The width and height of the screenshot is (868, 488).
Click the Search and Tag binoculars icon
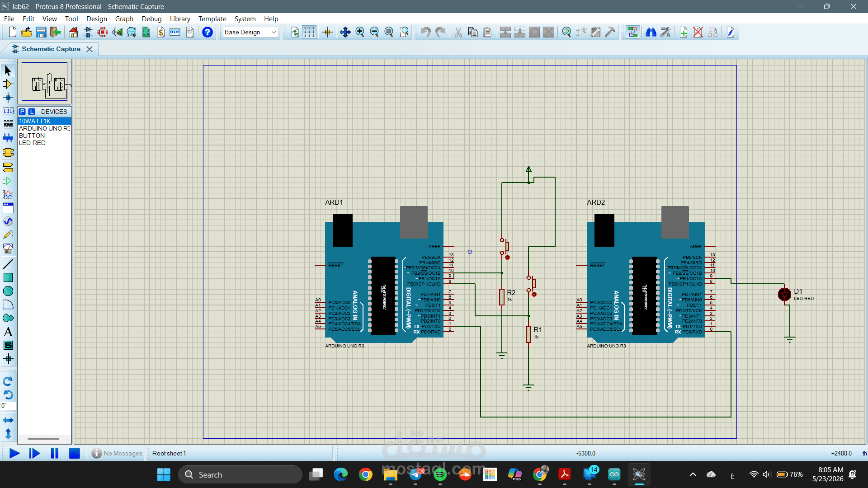coord(651,32)
